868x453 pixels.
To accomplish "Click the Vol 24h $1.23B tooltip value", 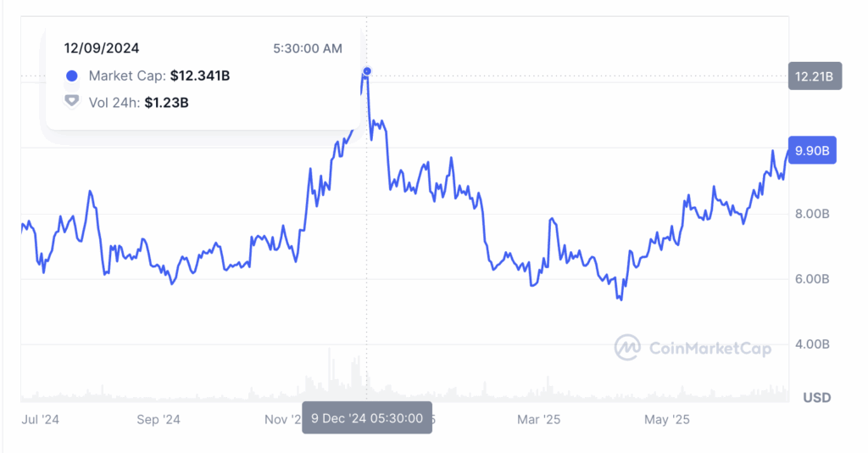I will click(x=167, y=103).
